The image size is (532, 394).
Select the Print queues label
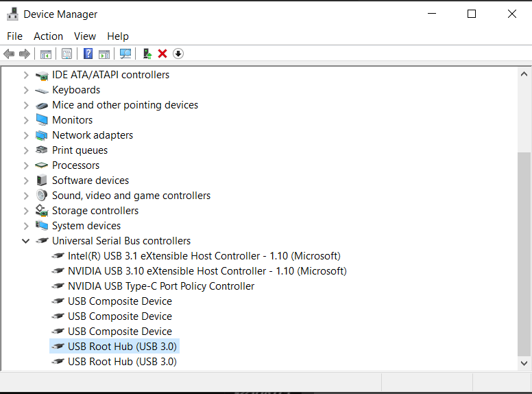80,150
